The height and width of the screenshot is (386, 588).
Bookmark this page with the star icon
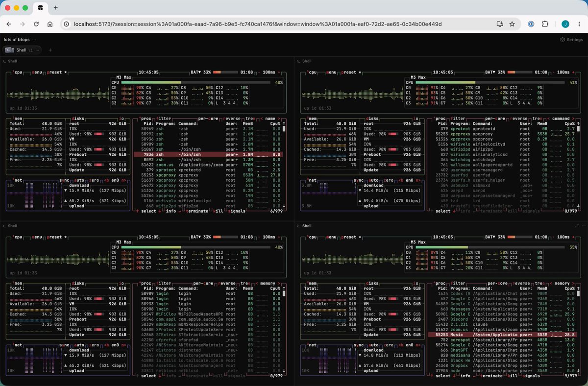click(512, 24)
